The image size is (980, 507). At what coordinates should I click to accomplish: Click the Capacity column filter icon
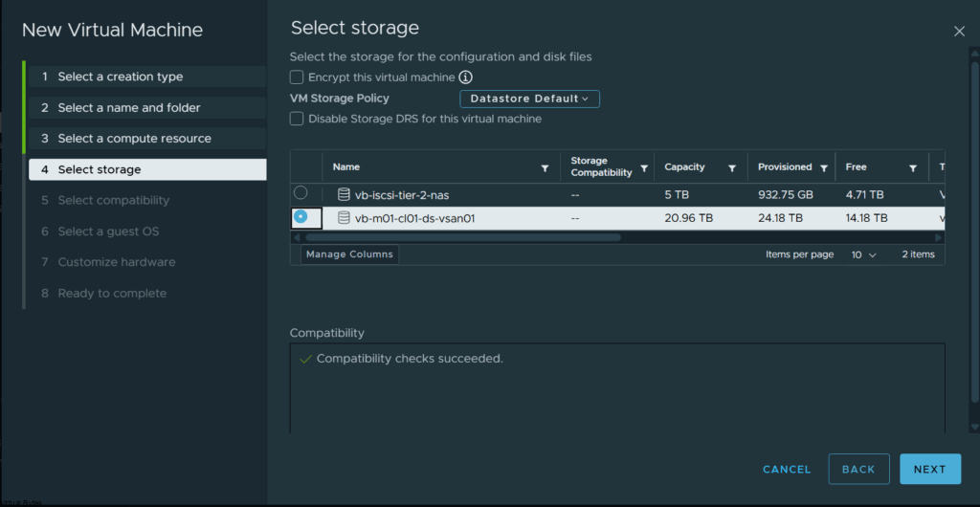(x=731, y=168)
